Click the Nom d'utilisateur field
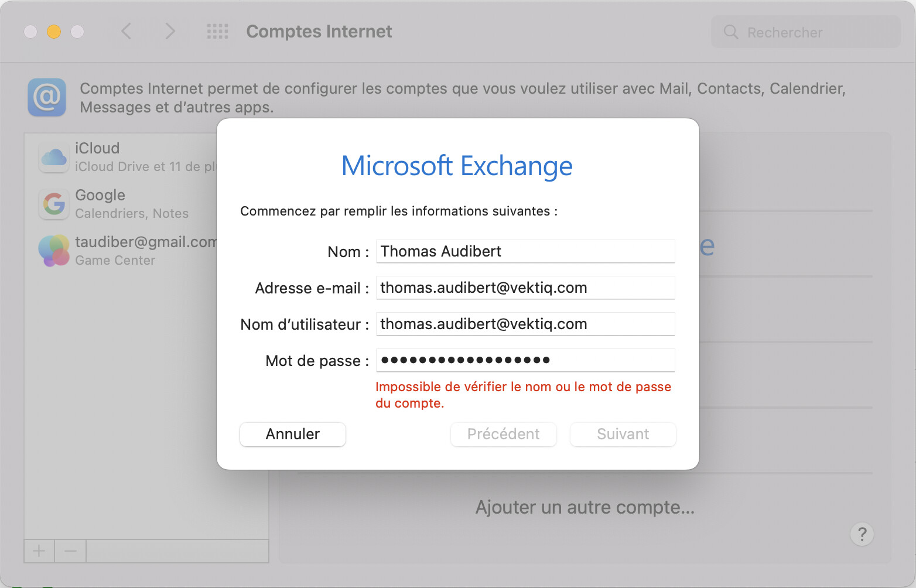This screenshot has height=588, width=916. point(525,324)
